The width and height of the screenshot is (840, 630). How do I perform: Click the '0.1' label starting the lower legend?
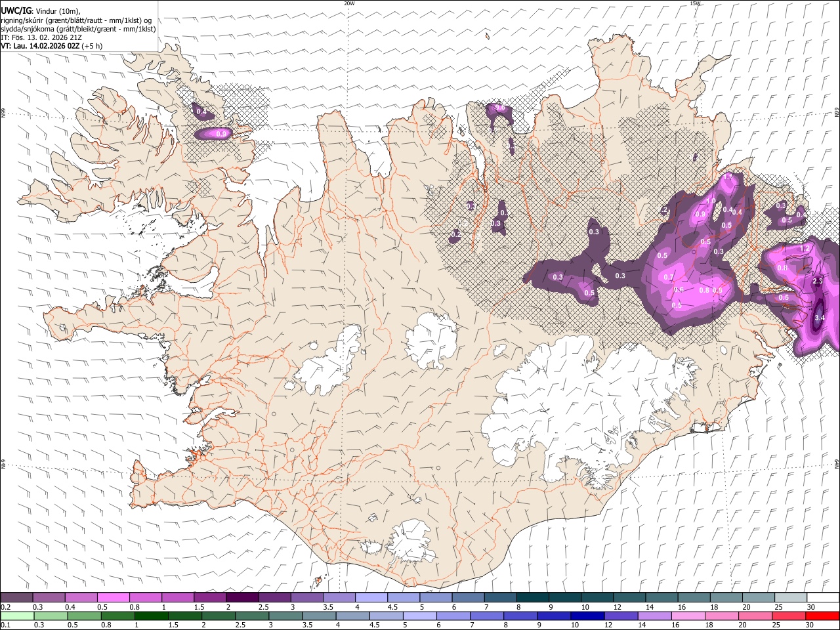tap(5, 625)
